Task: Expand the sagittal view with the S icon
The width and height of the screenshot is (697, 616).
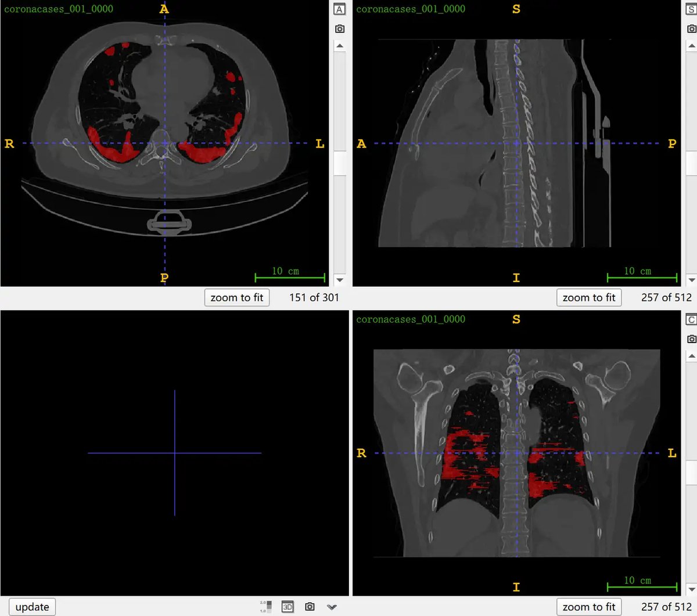Action: 691,9
